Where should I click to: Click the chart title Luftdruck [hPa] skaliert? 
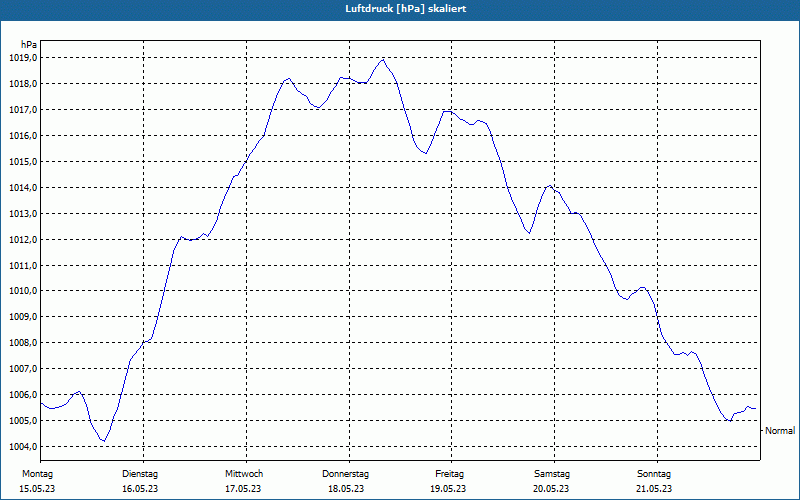click(x=406, y=9)
